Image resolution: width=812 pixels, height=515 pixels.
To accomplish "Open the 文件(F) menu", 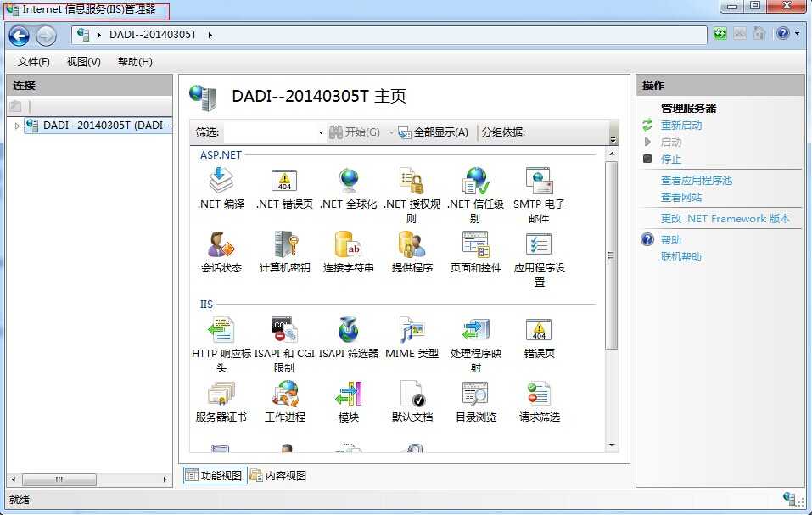I will pos(34,62).
